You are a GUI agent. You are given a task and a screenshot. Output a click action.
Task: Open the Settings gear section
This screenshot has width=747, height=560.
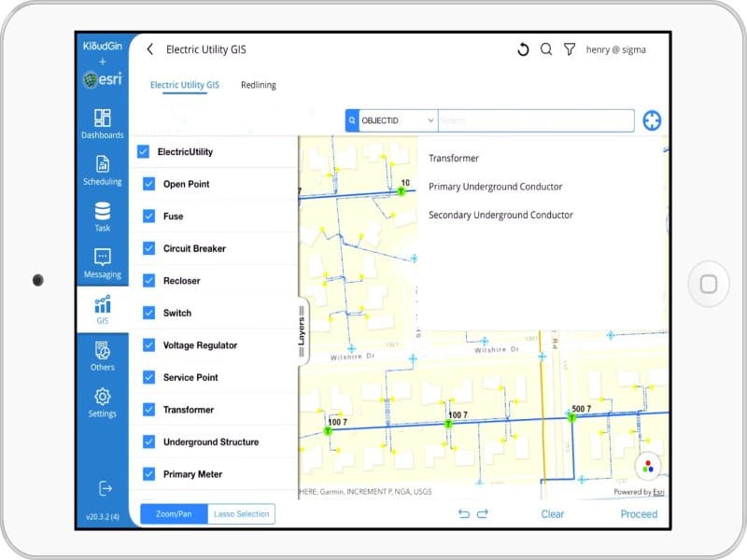click(x=103, y=402)
